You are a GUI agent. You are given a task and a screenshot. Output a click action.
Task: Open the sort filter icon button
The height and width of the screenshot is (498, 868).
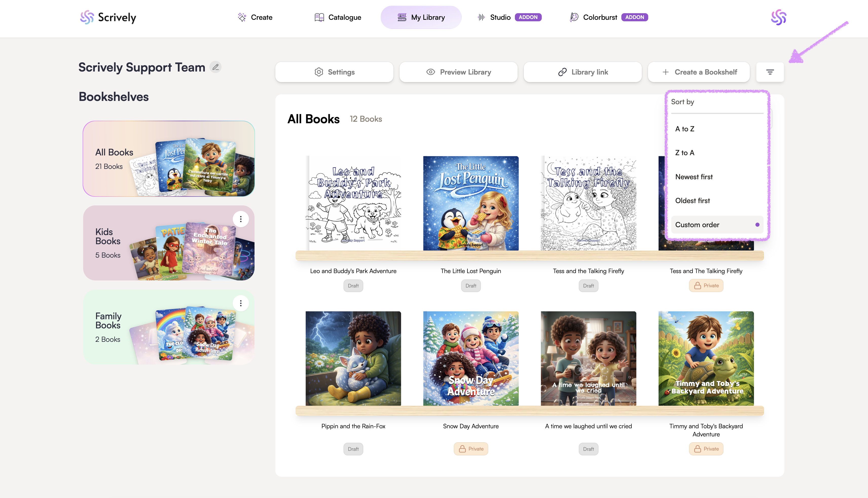(770, 72)
